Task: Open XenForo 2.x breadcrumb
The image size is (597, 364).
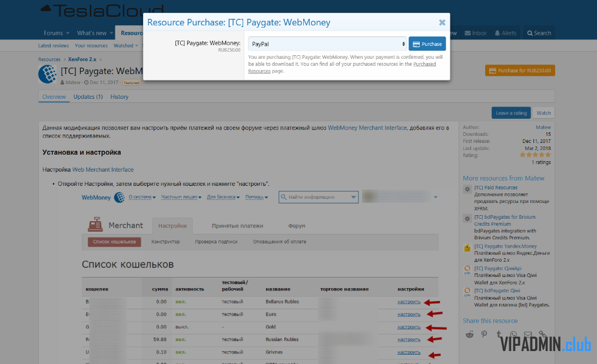Action: 82,59
